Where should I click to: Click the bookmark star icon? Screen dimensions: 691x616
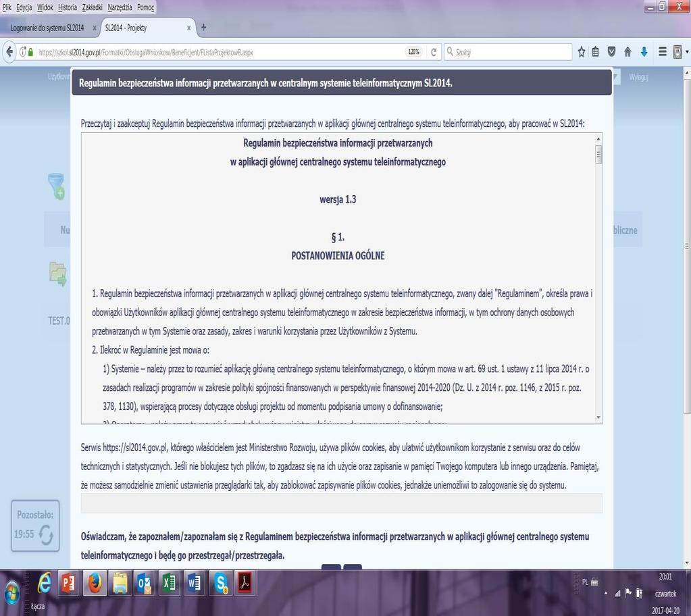point(582,52)
